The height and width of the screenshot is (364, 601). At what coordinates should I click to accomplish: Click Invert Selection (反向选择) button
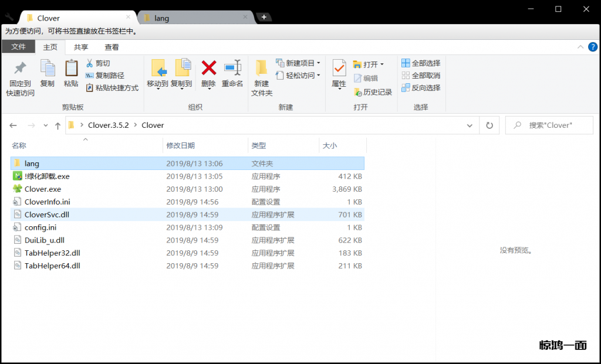421,88
